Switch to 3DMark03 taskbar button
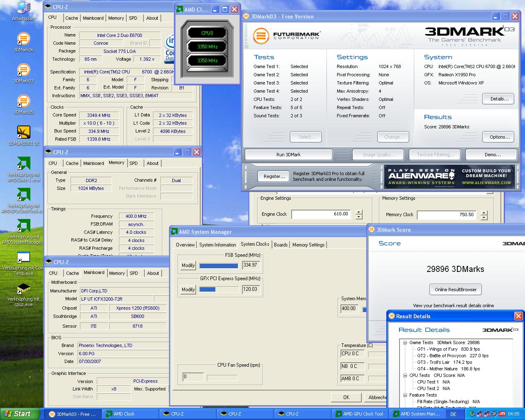The image size is (525, 420). point(72,414)
